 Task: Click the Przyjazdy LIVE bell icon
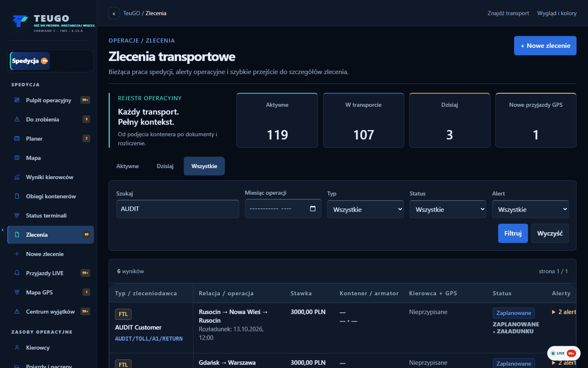click(17, 273)
